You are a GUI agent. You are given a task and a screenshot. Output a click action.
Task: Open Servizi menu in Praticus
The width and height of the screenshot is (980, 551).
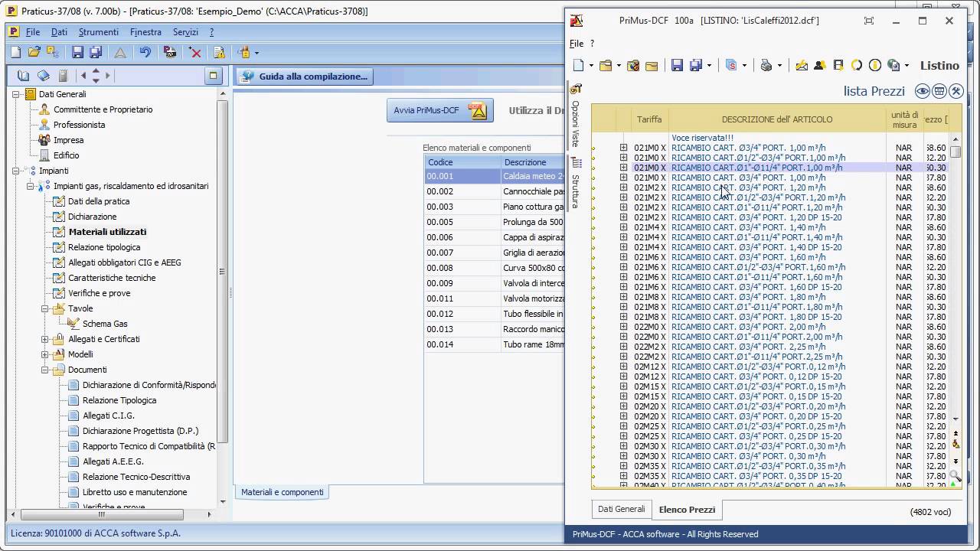[x=185, y=32]
